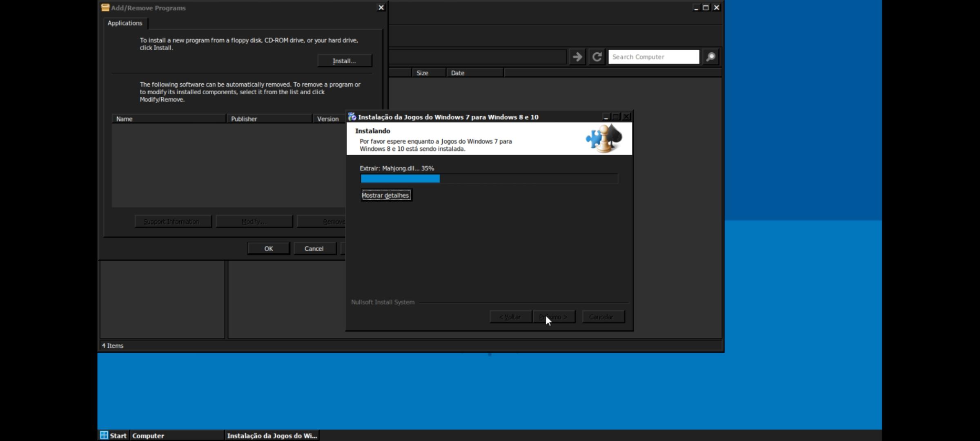Viewport: 980px width, 441px height.
Task: Close the Jogos do Windows 7 installer window
Action: tap(626, 117)
